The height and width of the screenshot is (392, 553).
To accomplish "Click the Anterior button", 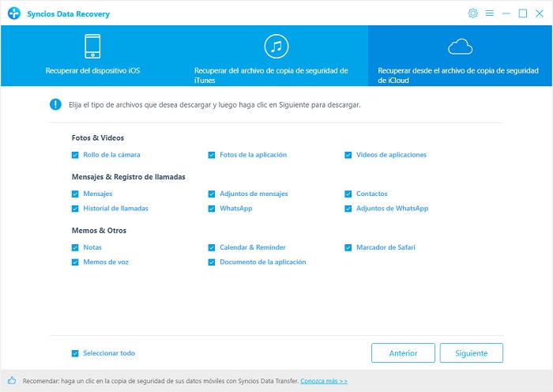I will [403, 352].
